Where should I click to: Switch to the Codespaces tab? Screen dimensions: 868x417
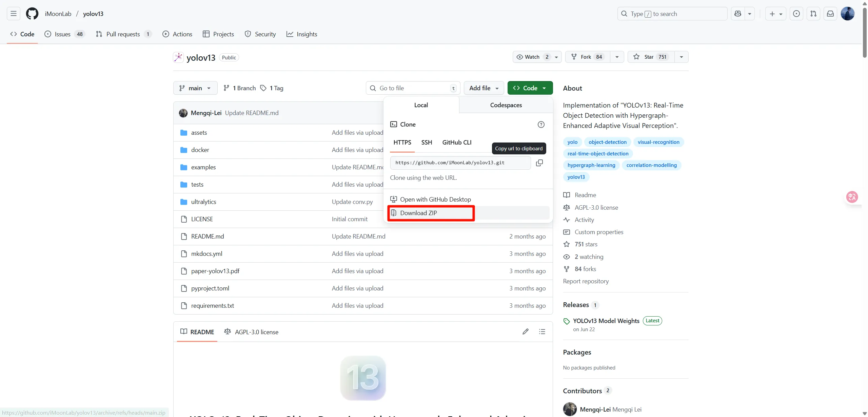pyautogui.click(x=506, y=105)
